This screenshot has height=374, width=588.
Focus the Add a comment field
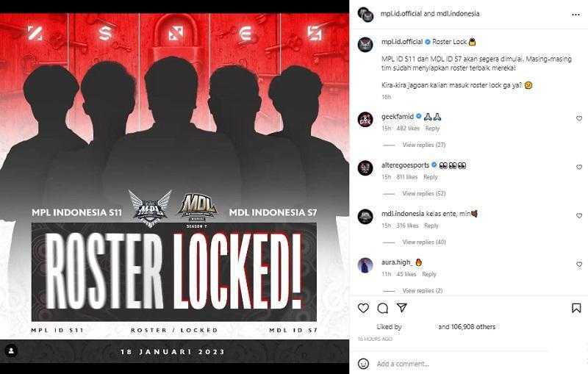pyautogui.click(x=462, y=364)
